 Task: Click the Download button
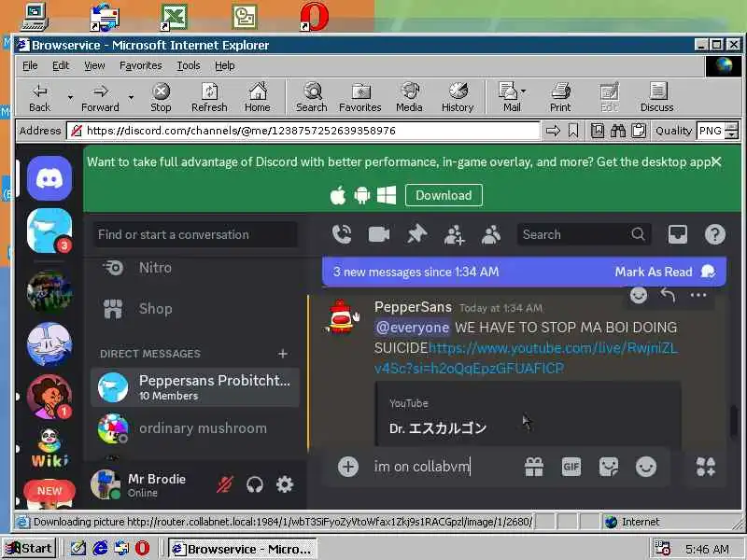(x=444, y=195)
